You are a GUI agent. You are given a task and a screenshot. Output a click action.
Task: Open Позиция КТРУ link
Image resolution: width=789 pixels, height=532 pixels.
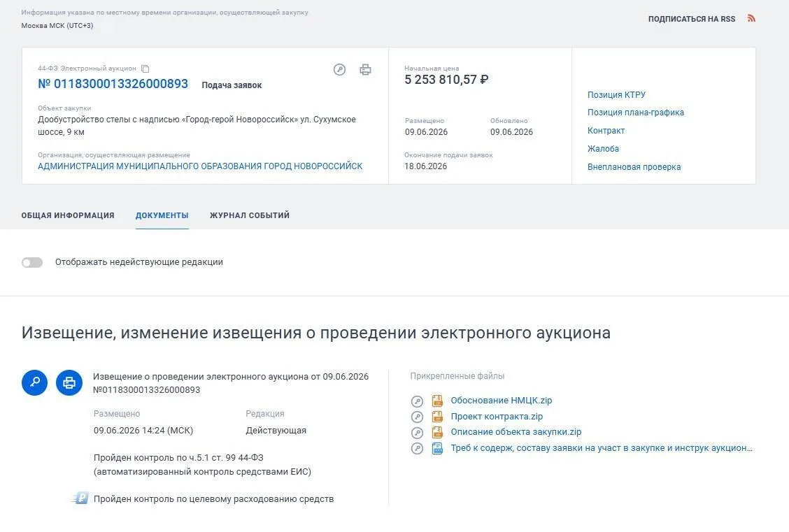[x=616, y=95]
